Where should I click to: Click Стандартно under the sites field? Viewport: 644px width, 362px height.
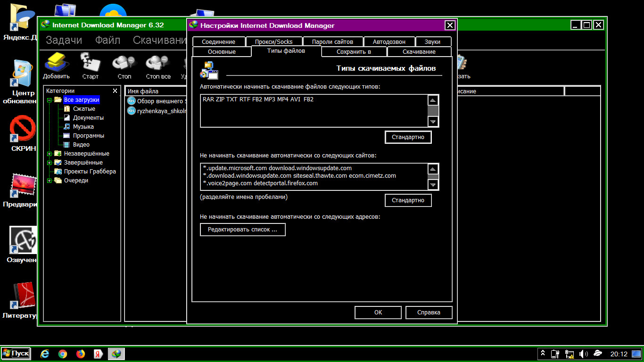[408, 200]
